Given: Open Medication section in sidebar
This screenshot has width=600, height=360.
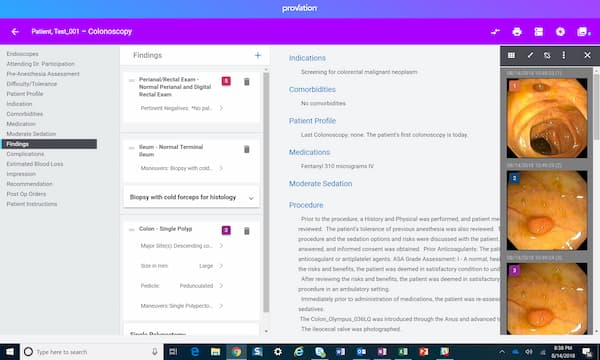Looking at the screenshot, I should click(x=21, y=124).
